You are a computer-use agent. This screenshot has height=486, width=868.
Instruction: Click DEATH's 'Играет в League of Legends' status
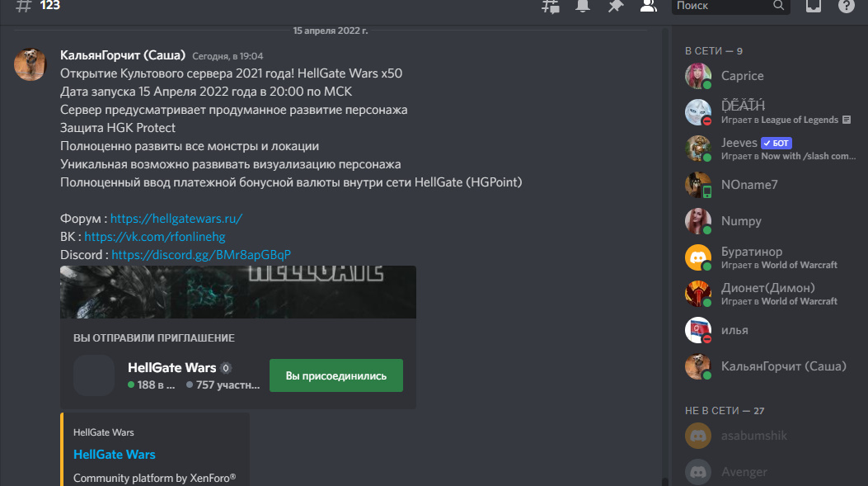pos(780,120)
